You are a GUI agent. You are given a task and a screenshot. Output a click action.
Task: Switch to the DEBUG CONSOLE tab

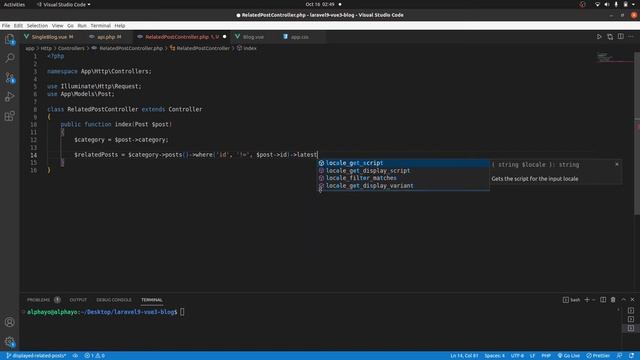(114, 300)
